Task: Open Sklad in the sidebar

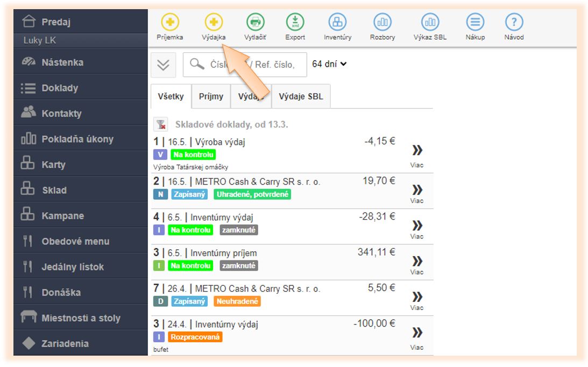Action: [x=54, y=190]
